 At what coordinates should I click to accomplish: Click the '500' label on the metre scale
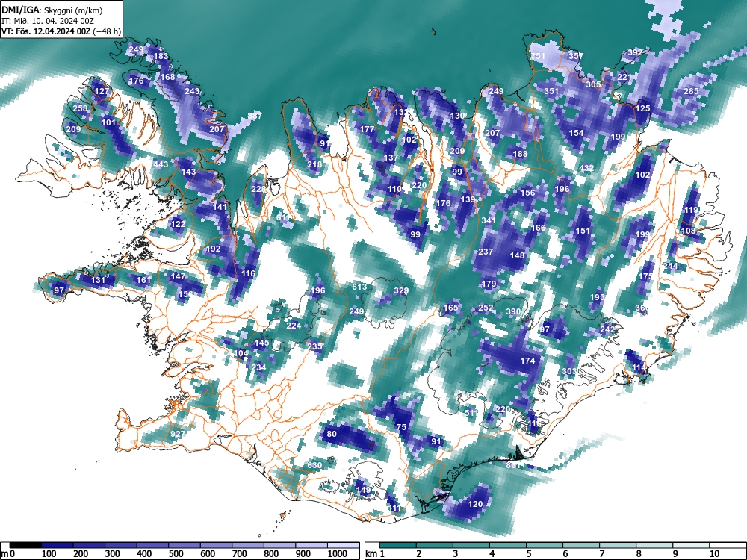coord(176,554)
